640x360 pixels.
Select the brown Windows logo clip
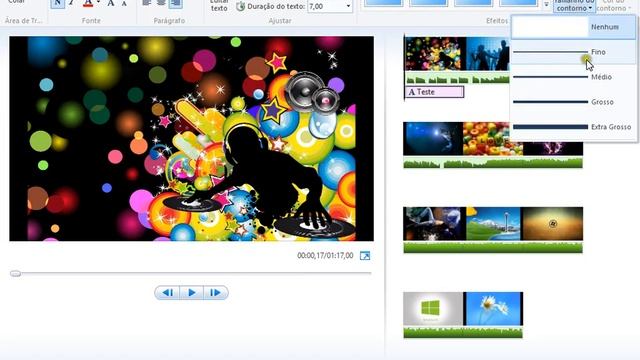552,224
